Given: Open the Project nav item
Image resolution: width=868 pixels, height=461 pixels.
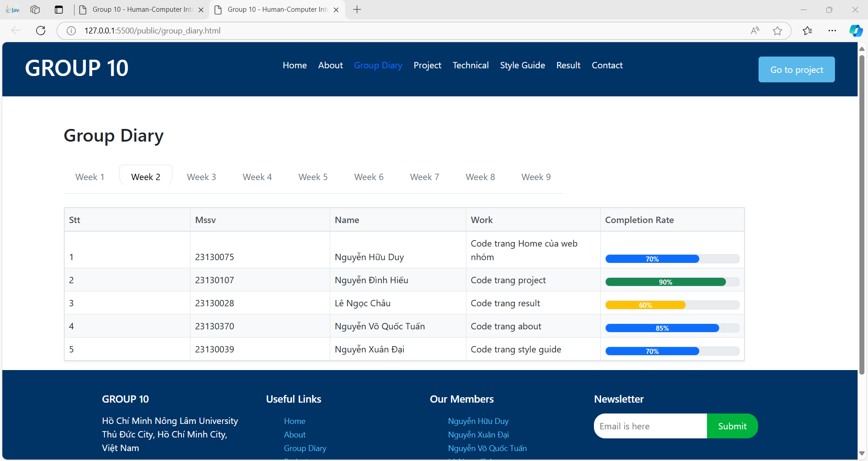Looking at the screenshot, I should pyautogui.click(x=427, y=65).
